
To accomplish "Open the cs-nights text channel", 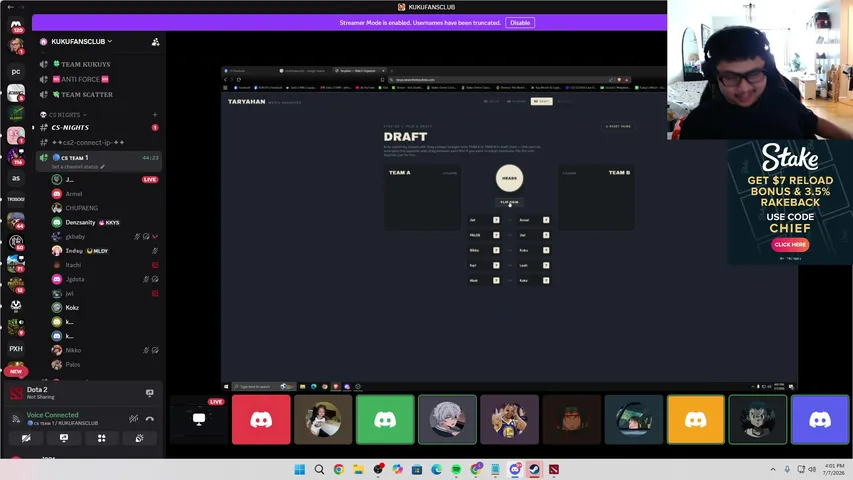I will (x=99, y=127).
